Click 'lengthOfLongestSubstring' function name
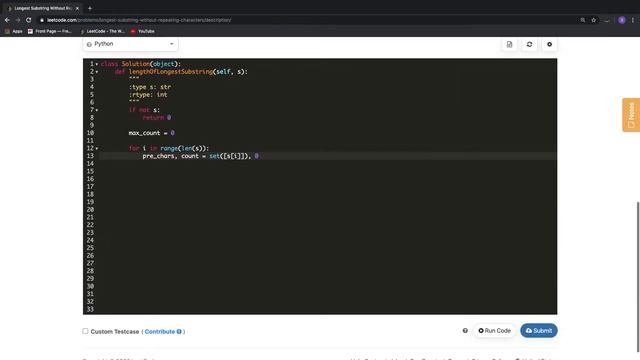 pos(171,72)
